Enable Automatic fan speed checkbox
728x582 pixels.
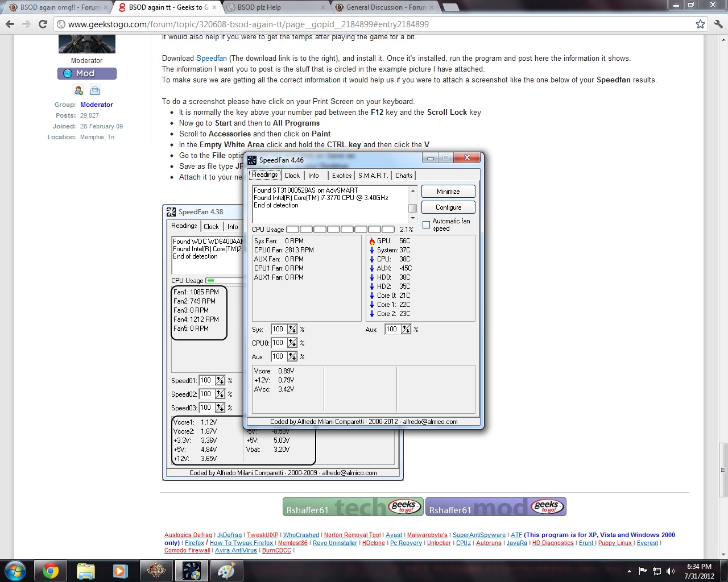pos(426,225)
